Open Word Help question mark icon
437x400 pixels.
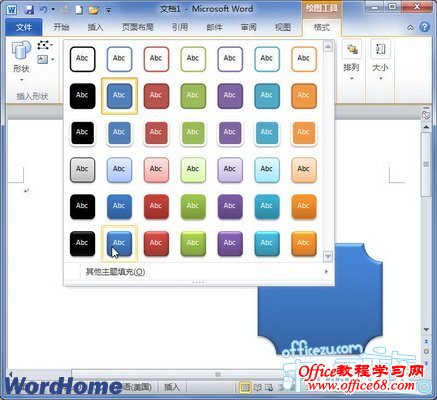pyautogui.click(x=424, y=27)
